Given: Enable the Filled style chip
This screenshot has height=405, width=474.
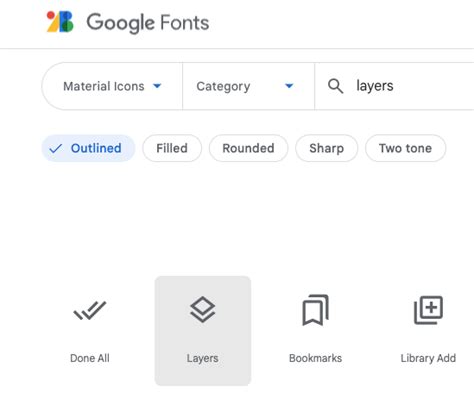Looking at the screenshot, I should tap(172, 148).
